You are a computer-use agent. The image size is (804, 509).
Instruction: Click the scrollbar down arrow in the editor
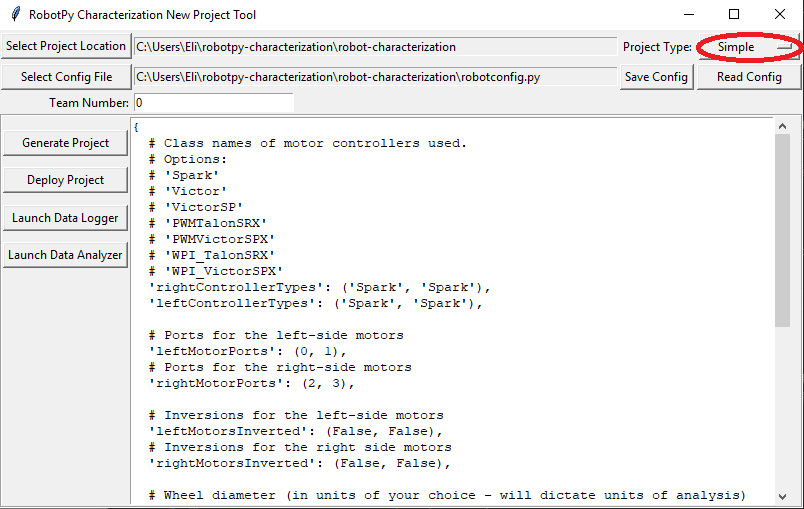click(782, 496)
